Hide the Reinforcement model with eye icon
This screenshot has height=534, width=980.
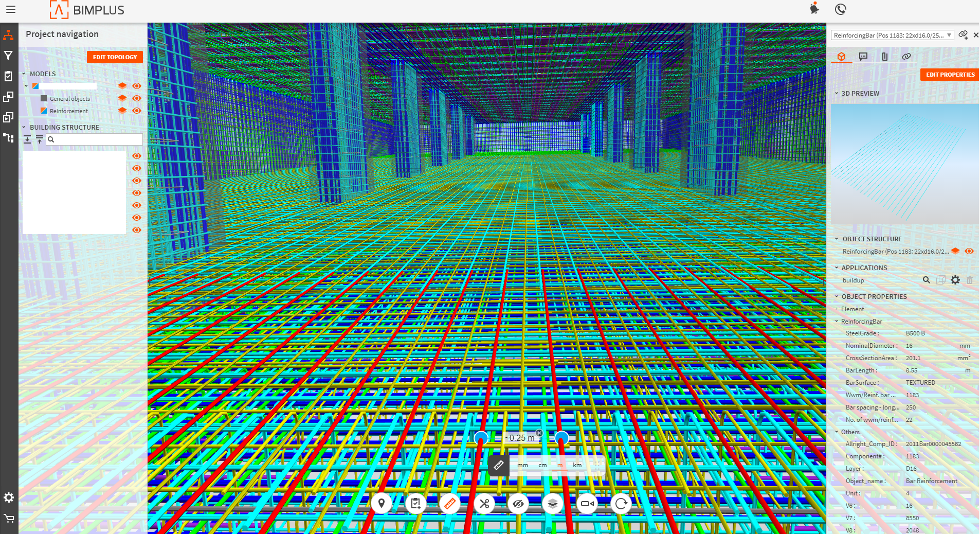pos(137,111)
